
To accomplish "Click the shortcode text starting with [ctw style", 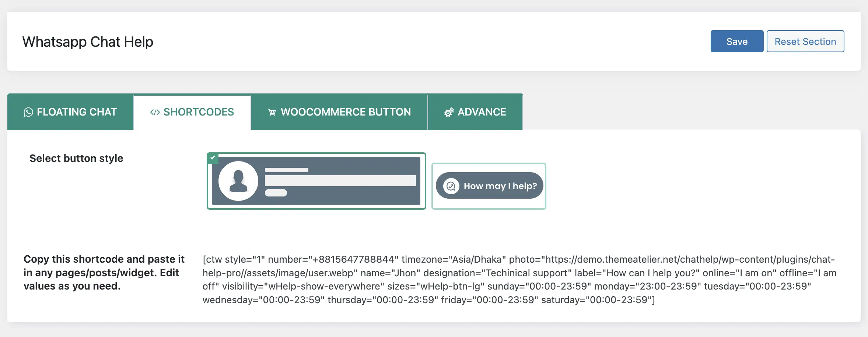I will (x=519, y=280).
